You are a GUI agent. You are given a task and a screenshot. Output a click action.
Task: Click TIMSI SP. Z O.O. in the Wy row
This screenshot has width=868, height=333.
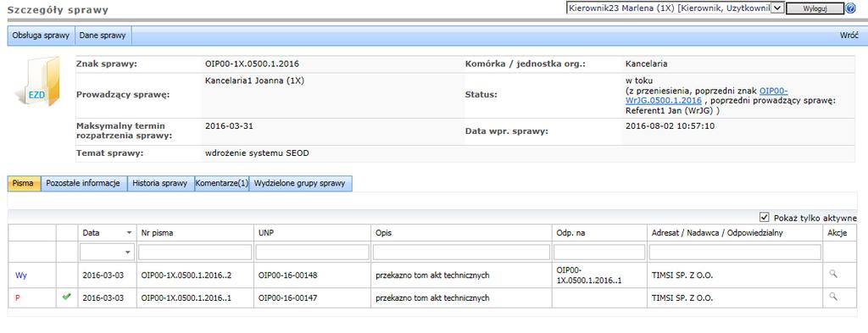click(x=682, y=275)
